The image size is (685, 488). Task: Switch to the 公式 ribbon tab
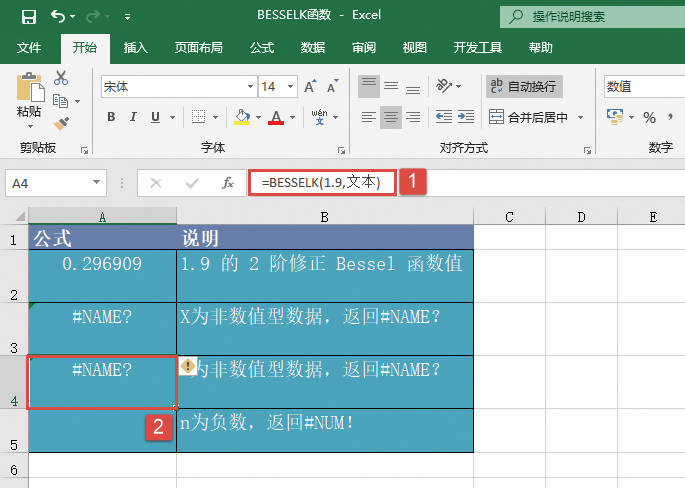[x=262, y=48]
